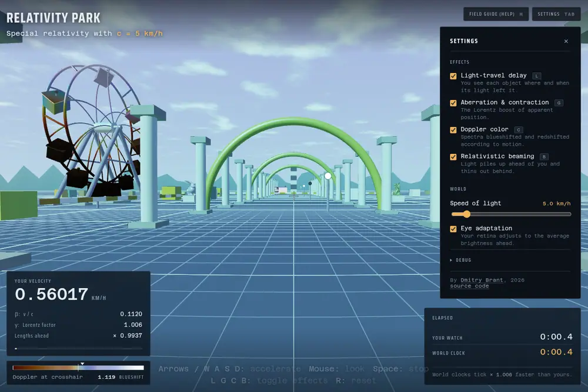The height and width of the screenshot is (392, 588).
Task: Disable the Light-travel delay checkbox
Action: (x=453, y=76)
